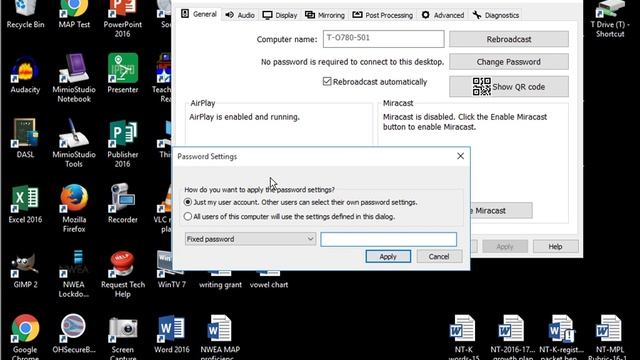Image resolution: width=640 pixels, height=360 pixels.
Task: Cancel the Password Settings dialog
Action: (x=439, y=256)
